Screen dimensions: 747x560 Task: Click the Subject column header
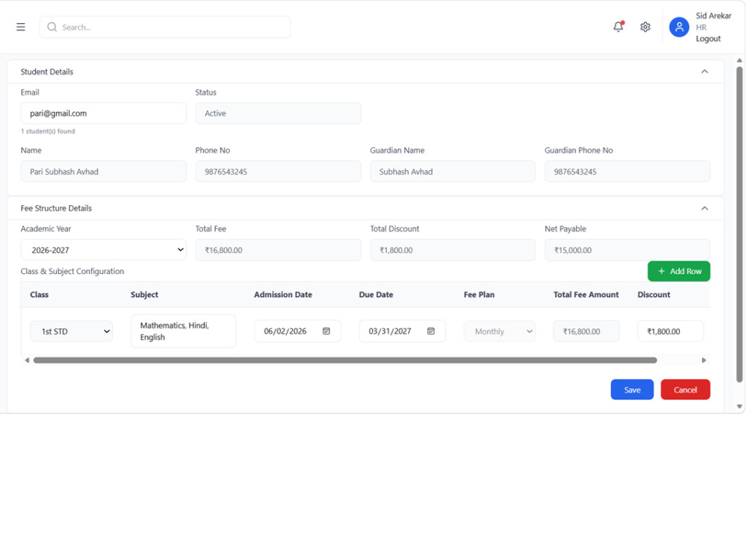click(x=144, y=295)
